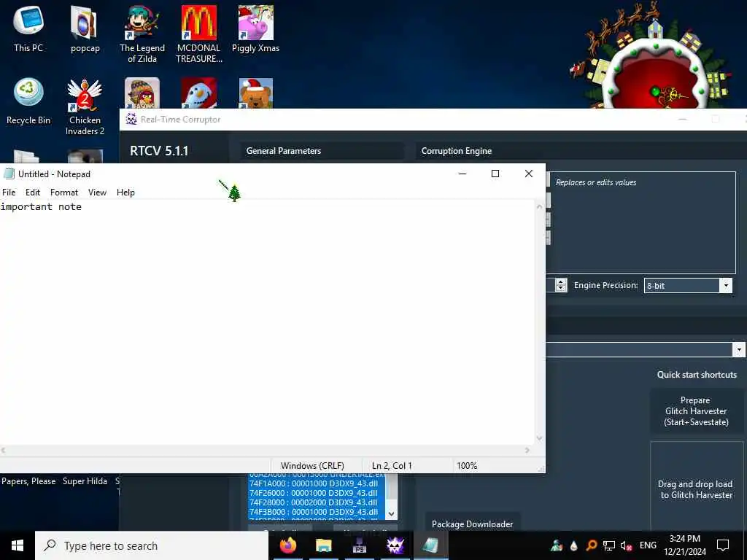This screenshot has height=560, width=747.
Task: Open the This PC desktop icon
Action: point(28,28)
